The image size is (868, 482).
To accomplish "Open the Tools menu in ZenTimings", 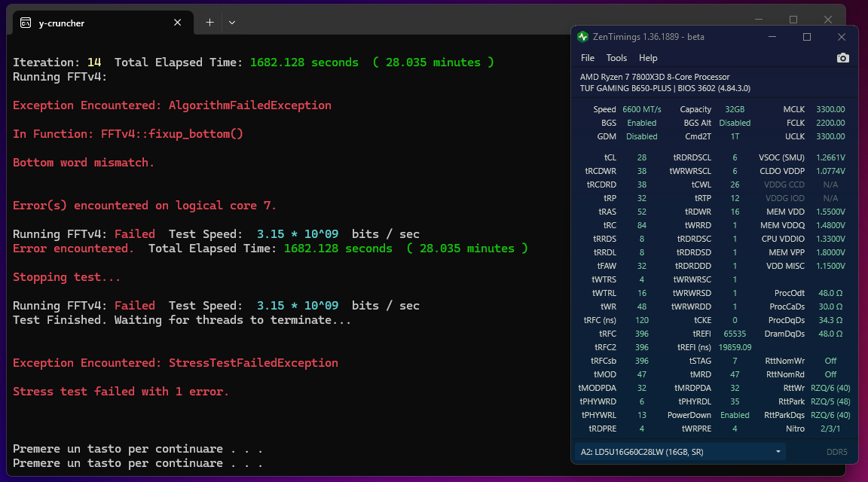I will [616, 57].
